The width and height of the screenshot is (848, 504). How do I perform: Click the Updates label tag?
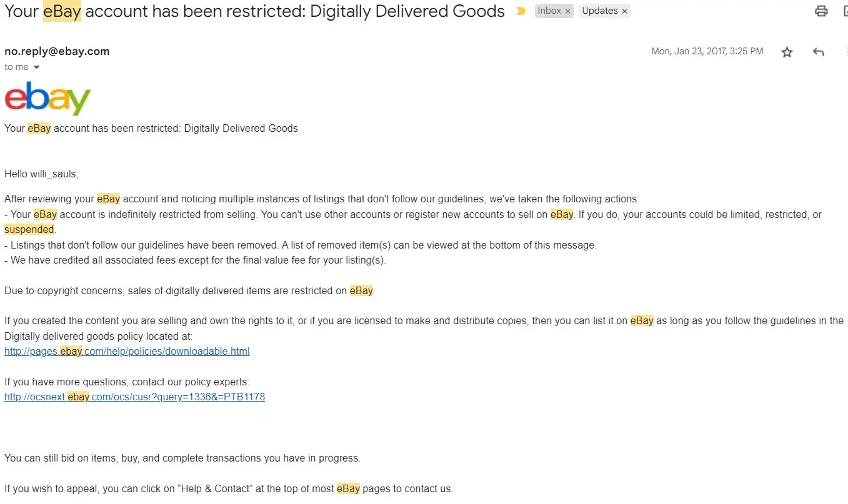pyautogui.click(x=599, y=11)
